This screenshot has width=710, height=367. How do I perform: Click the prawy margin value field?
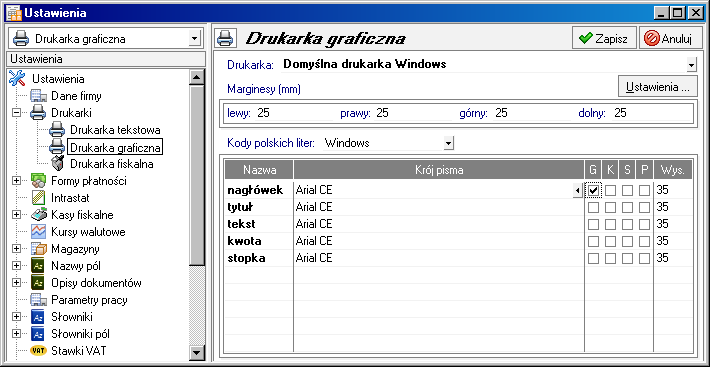(412, 113)
